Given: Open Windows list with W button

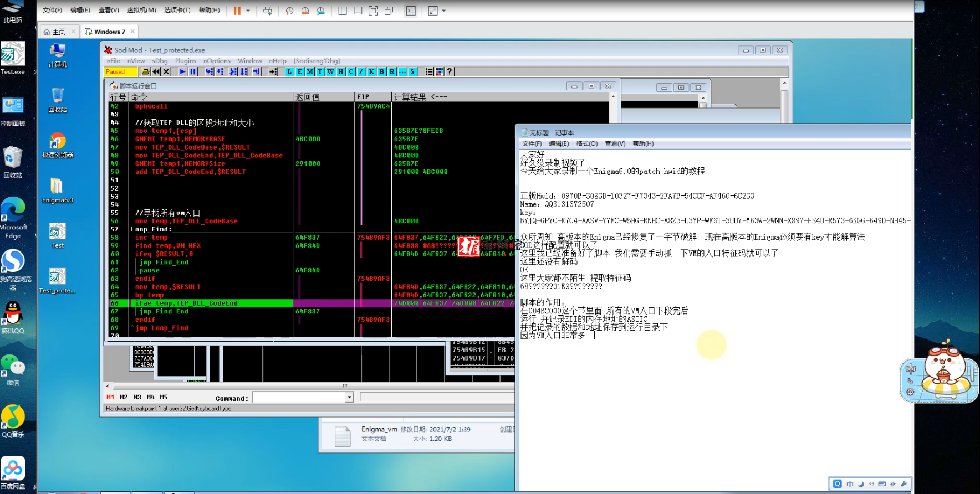Looking at the screenshot, I should [x=330, y=71].
